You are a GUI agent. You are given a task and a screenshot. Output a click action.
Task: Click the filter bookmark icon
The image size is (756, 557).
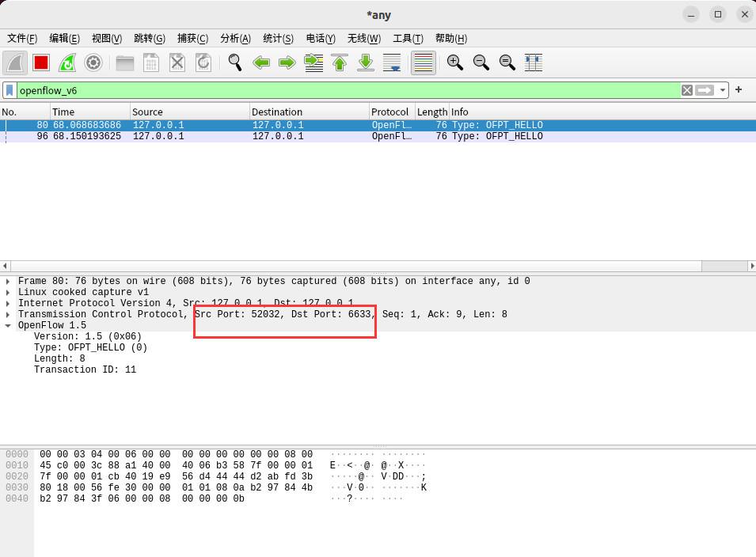pos(9,90)
